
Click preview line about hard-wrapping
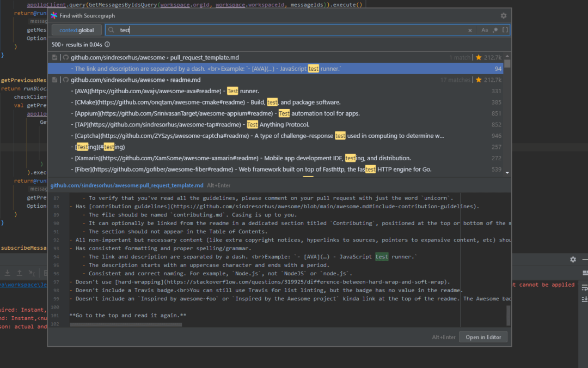tap(260, 282)
